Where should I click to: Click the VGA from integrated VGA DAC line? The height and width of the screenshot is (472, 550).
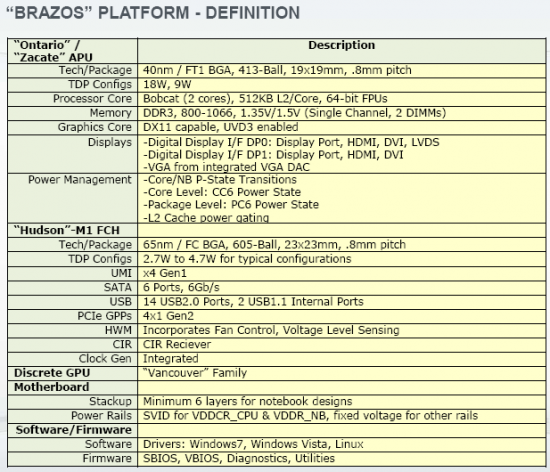coord(227,167)
